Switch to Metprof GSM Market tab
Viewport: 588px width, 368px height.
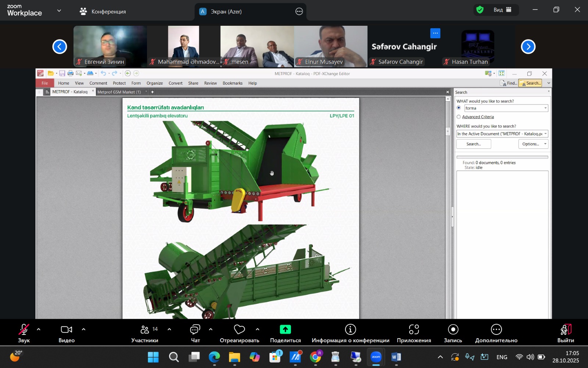[x=119, y=92]
